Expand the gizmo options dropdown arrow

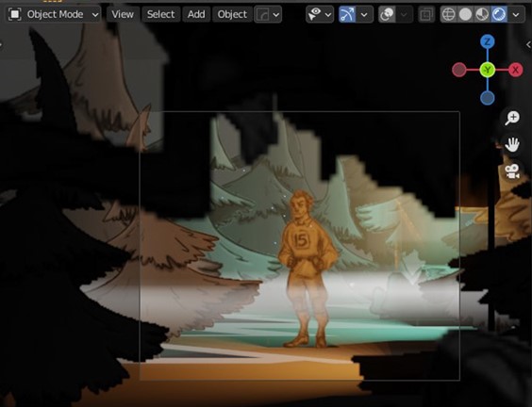coord(364,14)
